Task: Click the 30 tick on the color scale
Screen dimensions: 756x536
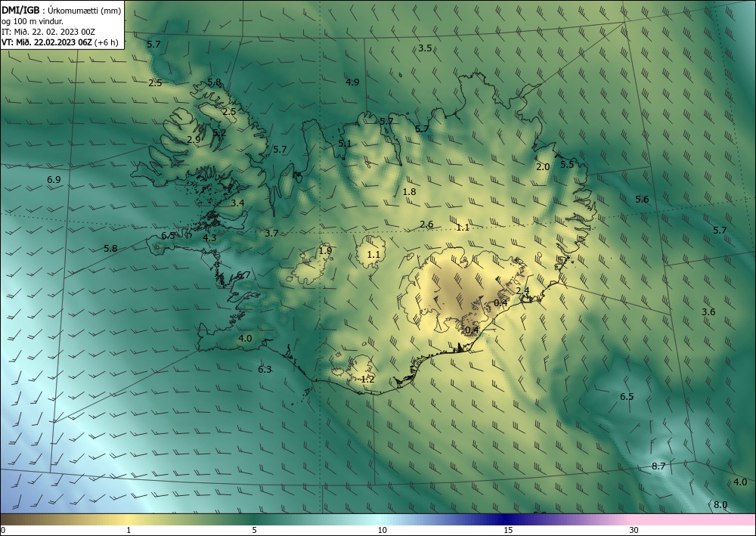Action: click(634, 531)
